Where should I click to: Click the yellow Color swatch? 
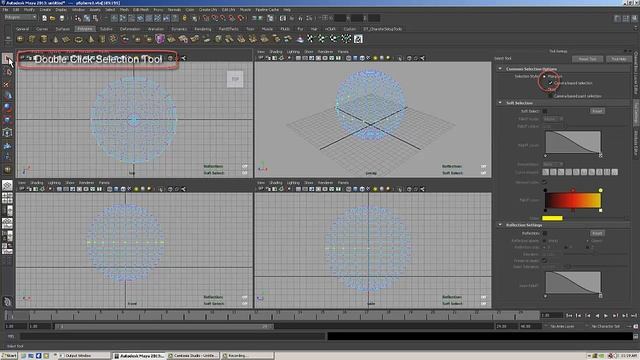click(552, 218)
